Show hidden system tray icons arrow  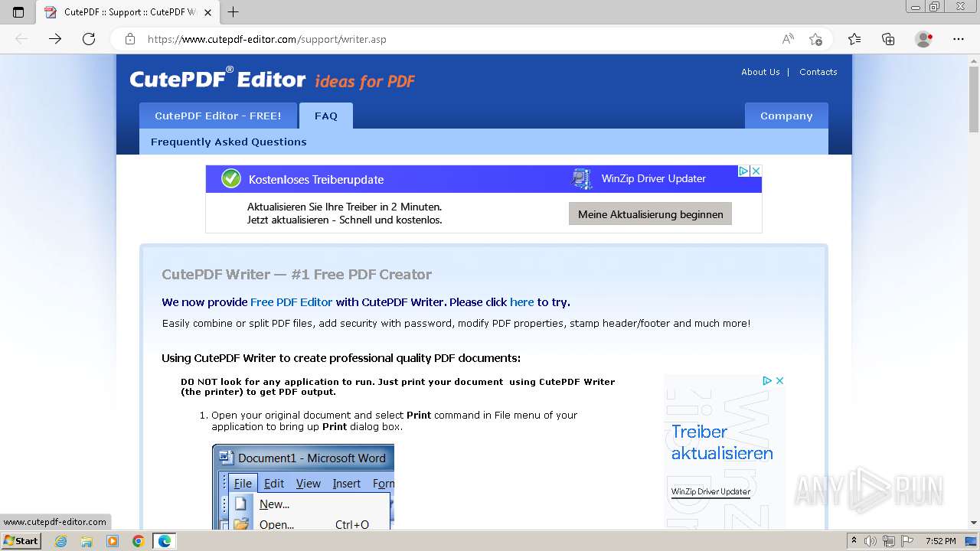tap(854, 541)
